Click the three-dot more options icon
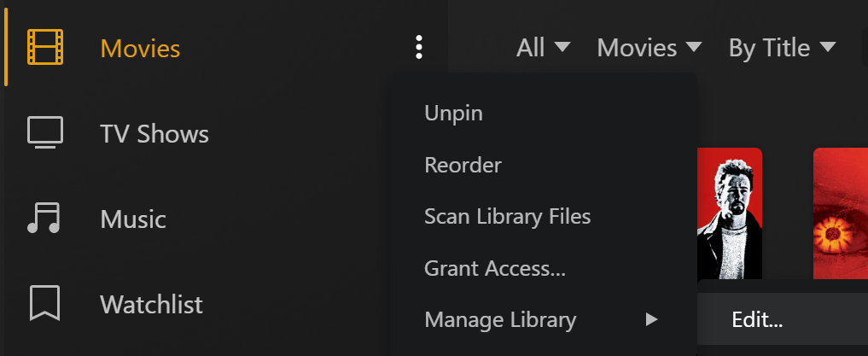868x356 pixels. 418,48
